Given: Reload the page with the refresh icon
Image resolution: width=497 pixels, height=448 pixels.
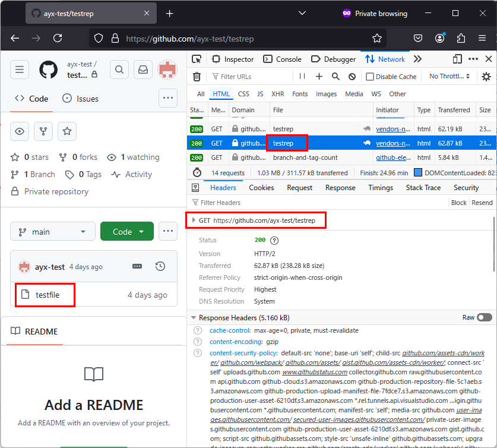Looking at the screenshot, I should (58, 39).
